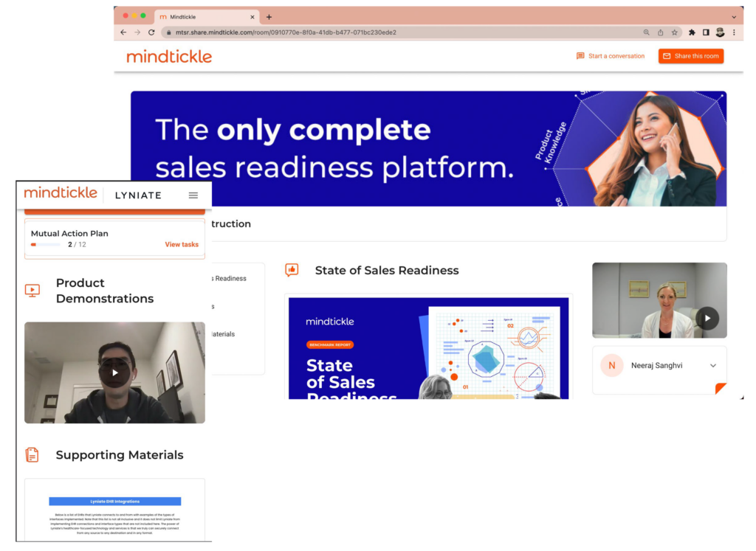This screenshot has height=551, width=756.
Task: Play the video of the woman in white jacket
Action: [x=707, y=319]
